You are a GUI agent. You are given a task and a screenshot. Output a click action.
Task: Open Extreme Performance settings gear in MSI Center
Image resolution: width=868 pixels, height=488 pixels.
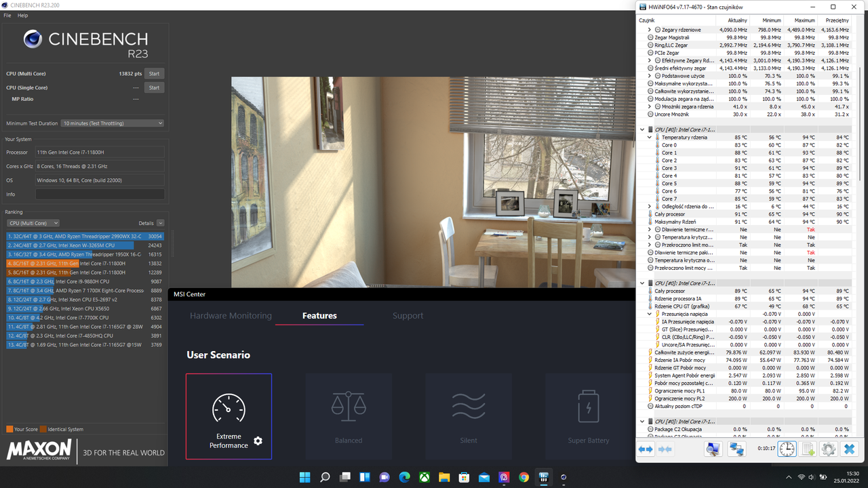coord(258,441)
